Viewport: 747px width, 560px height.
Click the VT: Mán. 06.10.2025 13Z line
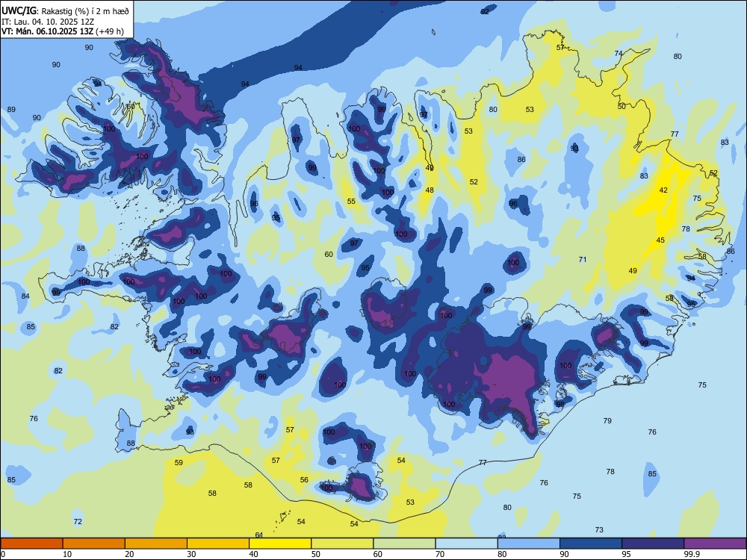pyautogui.click(x=63, y=31)
